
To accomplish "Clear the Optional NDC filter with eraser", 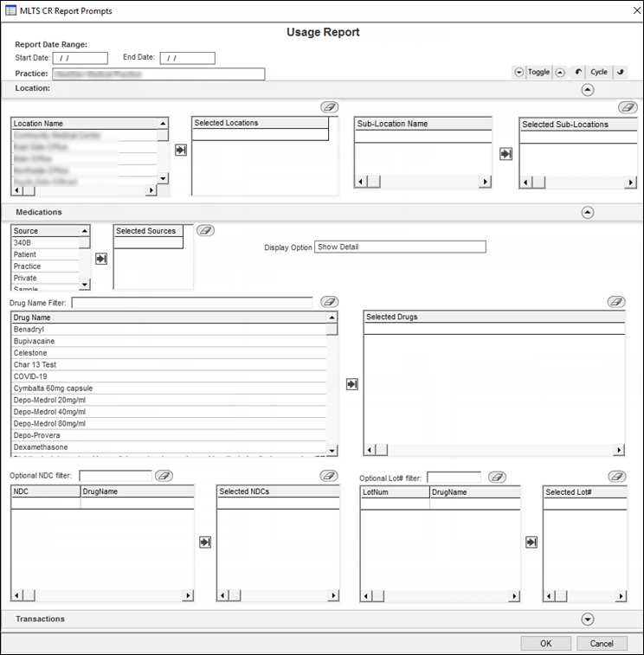I will (x=164, y=475).
